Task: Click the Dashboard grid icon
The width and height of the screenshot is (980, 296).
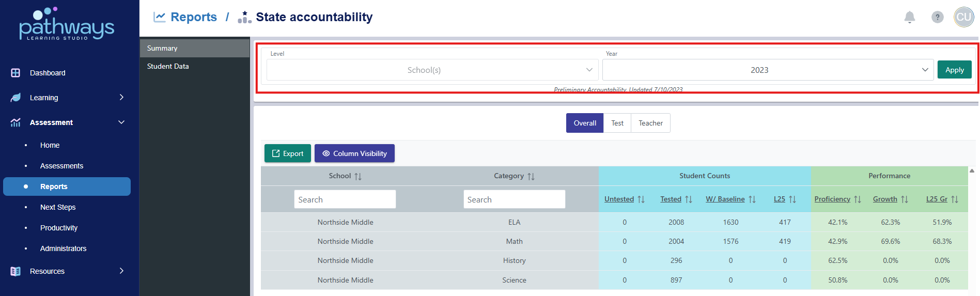Action: [15, 73]
